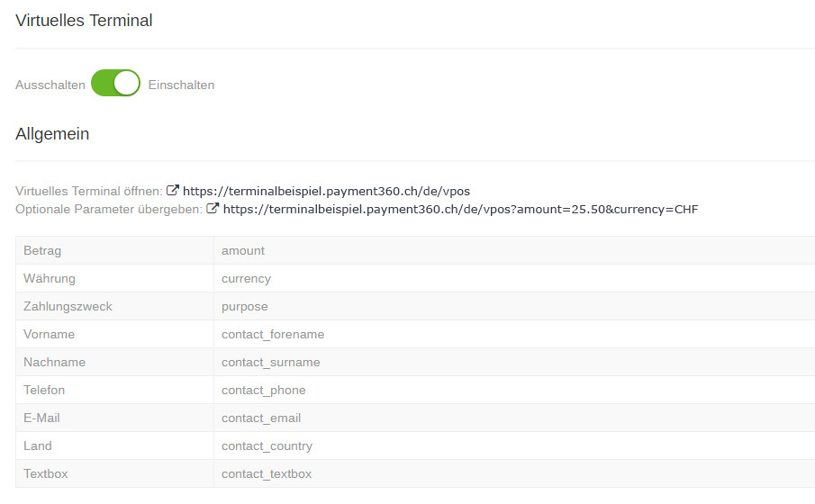Open the terminalbeispiel.payment360.ch/de/vpos link
The image size is (815, 504).
click(326, 191)
